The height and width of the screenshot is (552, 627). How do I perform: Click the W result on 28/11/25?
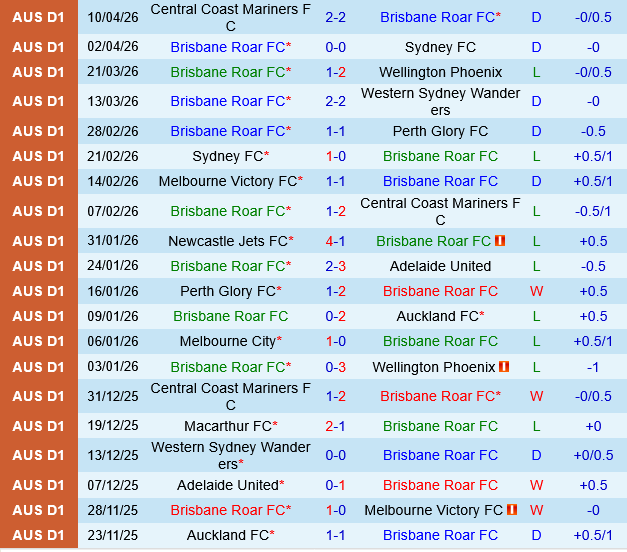pos(536,510)
